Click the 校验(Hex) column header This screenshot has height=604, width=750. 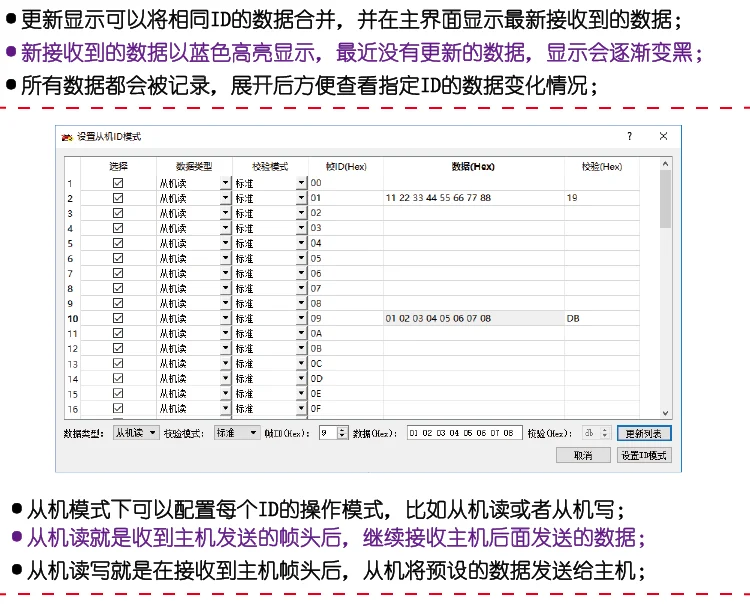(602, 166)
